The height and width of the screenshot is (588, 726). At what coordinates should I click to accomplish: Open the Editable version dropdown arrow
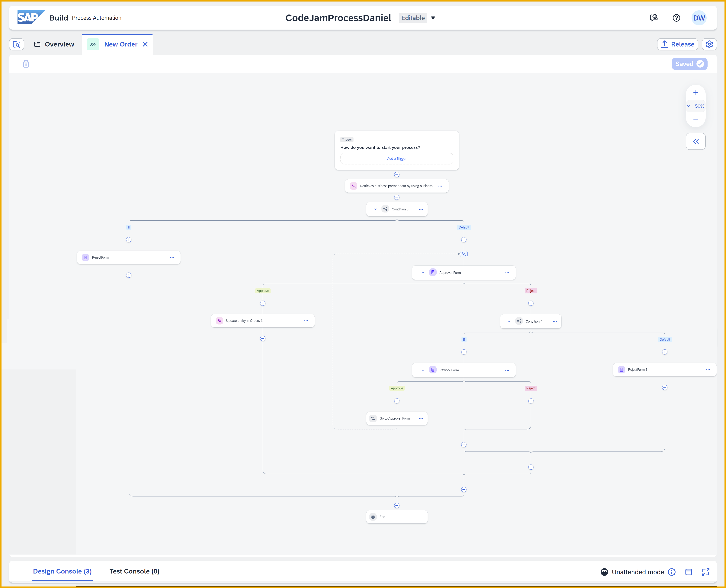pos(433,18)
